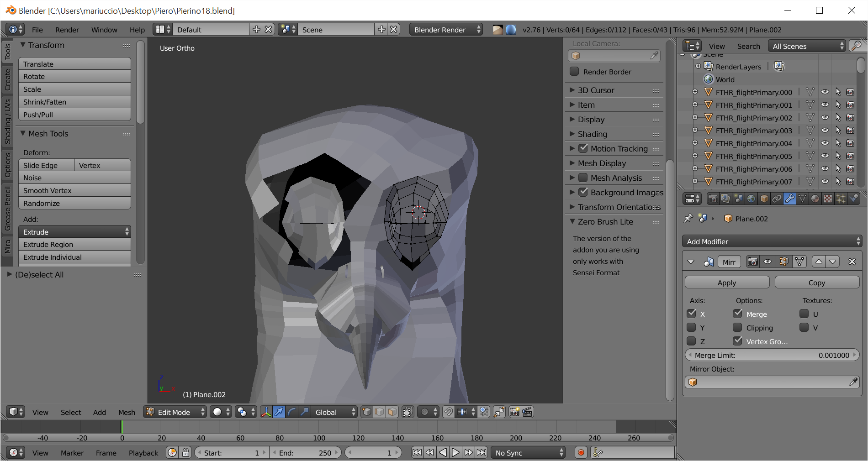This screenshot has width=868, height=461.
Task: Toggle Background Images checkbox
Action: (x=583, y=192)
